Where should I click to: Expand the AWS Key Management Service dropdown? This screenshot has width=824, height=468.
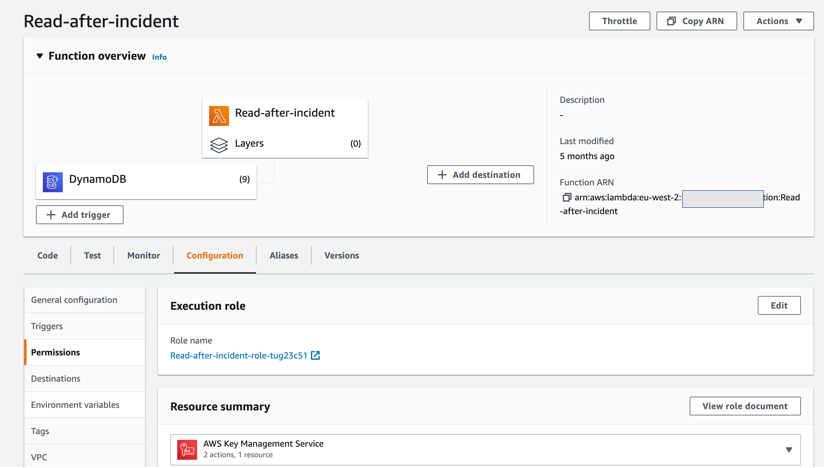(788, 450)
